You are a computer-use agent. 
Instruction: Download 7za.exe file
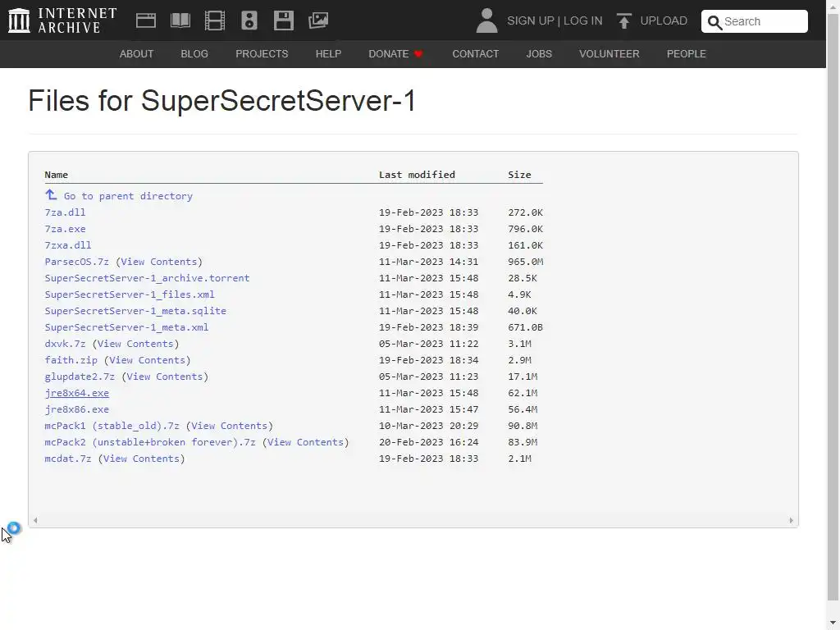click(65, 229)
